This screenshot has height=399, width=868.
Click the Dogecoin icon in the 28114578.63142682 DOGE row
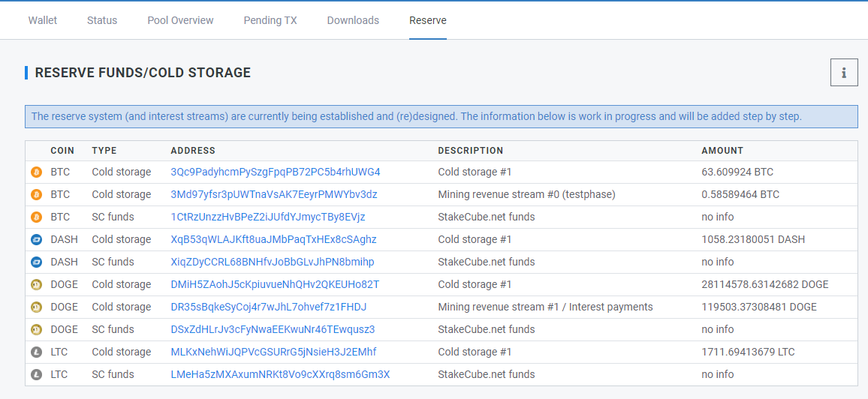(x=37, y=284)
